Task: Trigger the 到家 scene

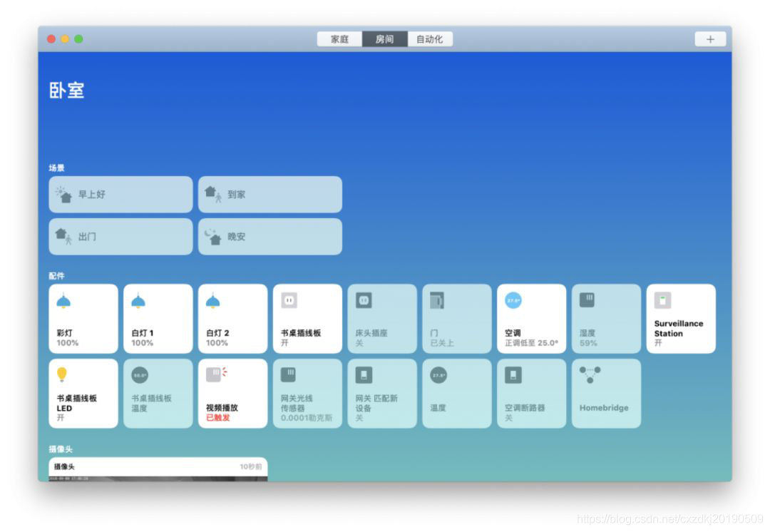Action: tap(269, 194)
